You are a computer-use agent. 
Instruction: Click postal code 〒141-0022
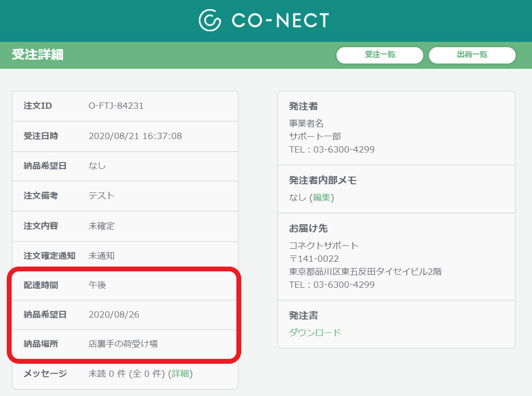click(314, 259)
